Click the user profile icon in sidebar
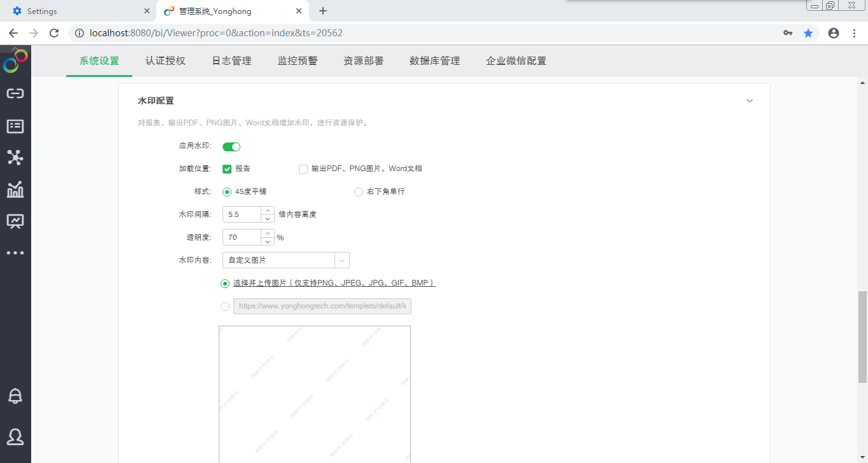868x463 pixels. tap(15, 436)
